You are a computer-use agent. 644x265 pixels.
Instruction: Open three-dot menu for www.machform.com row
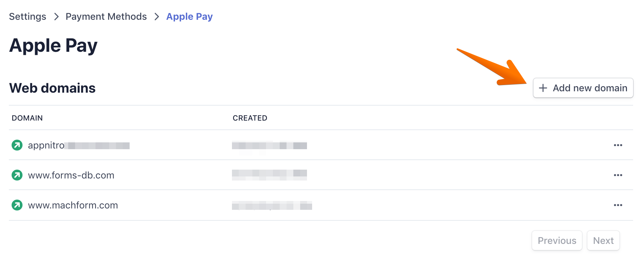(x=618, y=205)
